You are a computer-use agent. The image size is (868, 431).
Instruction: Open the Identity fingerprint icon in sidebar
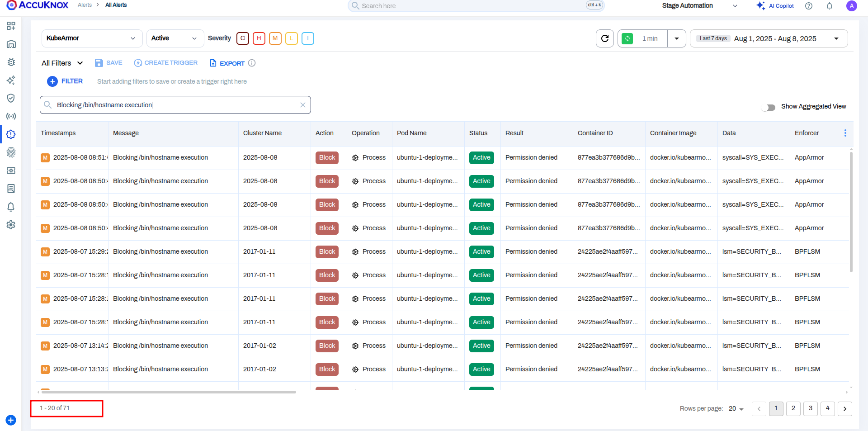(x=11, y=153)
